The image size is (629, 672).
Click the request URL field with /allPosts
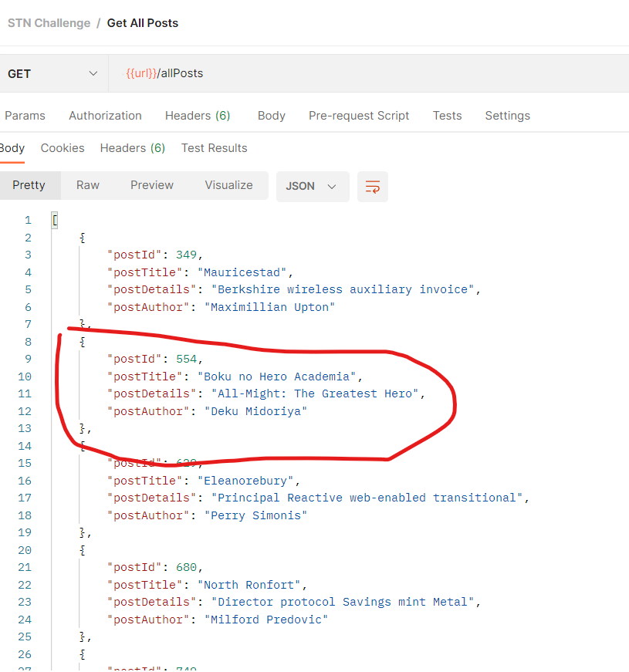click(369, 73)
